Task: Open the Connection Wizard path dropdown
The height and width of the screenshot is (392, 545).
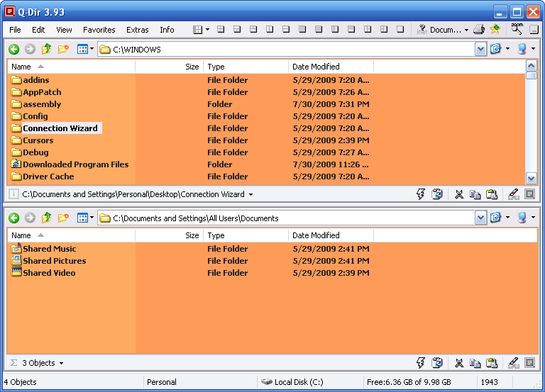Action: tap(251, 194)
